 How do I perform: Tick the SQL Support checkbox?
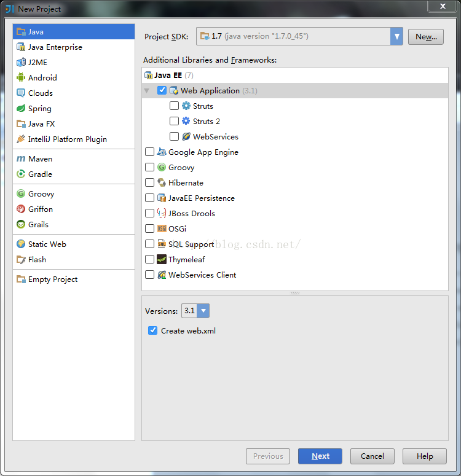[x=149, y=244]
